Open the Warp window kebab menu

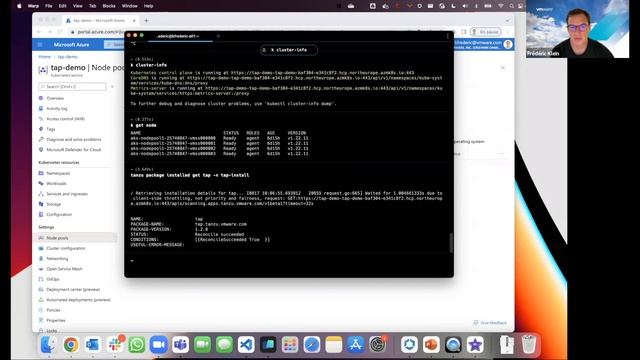[x=447, y=36]
